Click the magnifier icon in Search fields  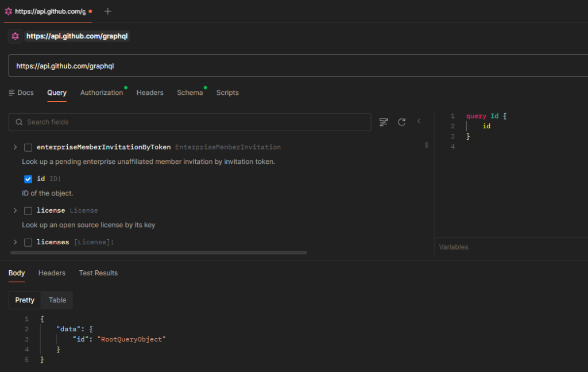pyautogui.click(x=19, y=122)
